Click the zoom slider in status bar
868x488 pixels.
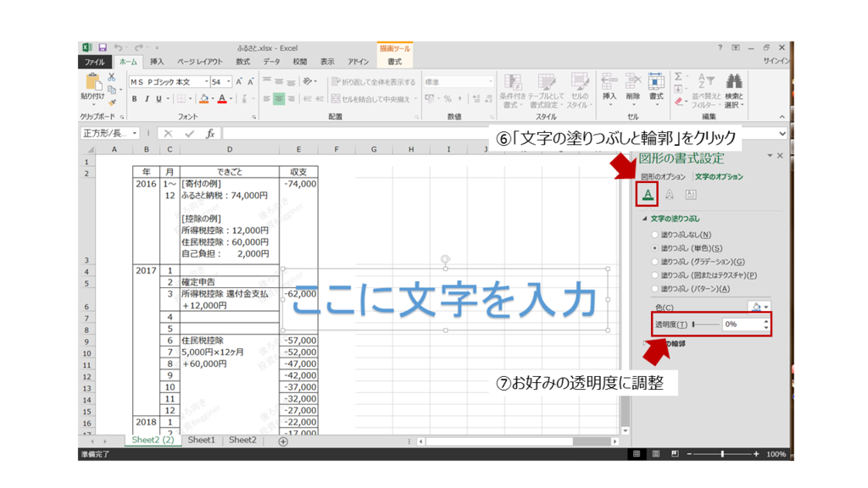click(722, 454)
